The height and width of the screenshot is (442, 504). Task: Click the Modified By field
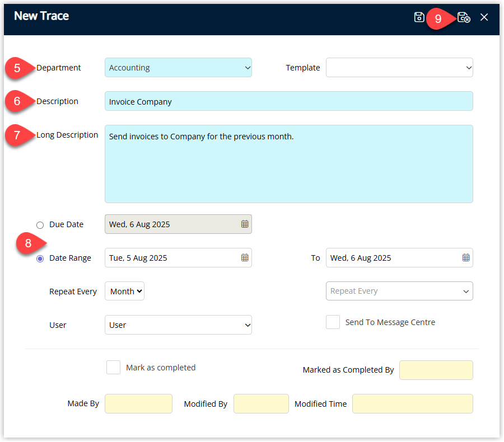261,404
